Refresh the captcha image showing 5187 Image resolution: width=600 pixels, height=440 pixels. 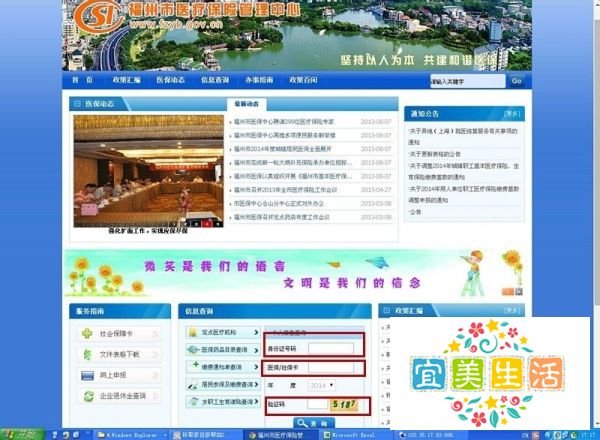point(345,405)
